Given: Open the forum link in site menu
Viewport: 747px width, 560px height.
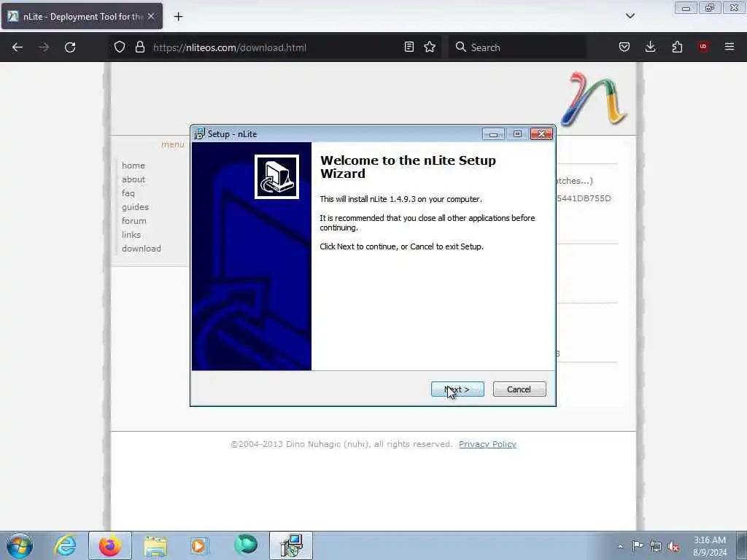Looking at the screenshot, I should coord(134,220).
